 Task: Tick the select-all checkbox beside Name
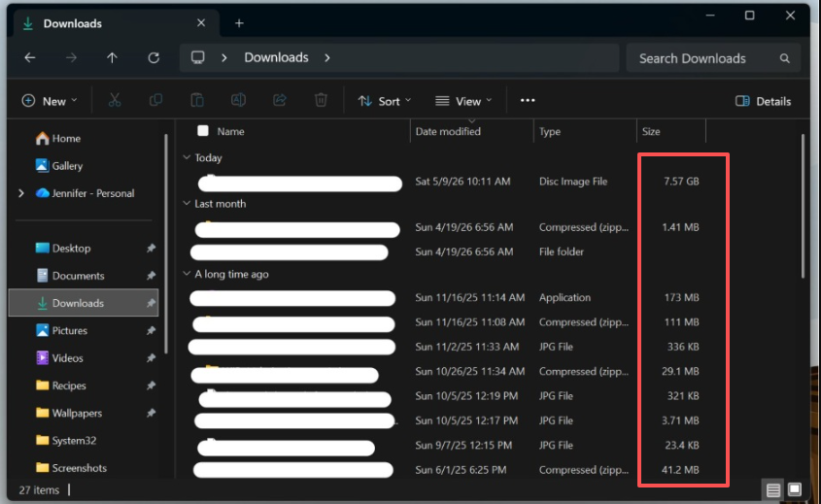(x=203, y=131)
